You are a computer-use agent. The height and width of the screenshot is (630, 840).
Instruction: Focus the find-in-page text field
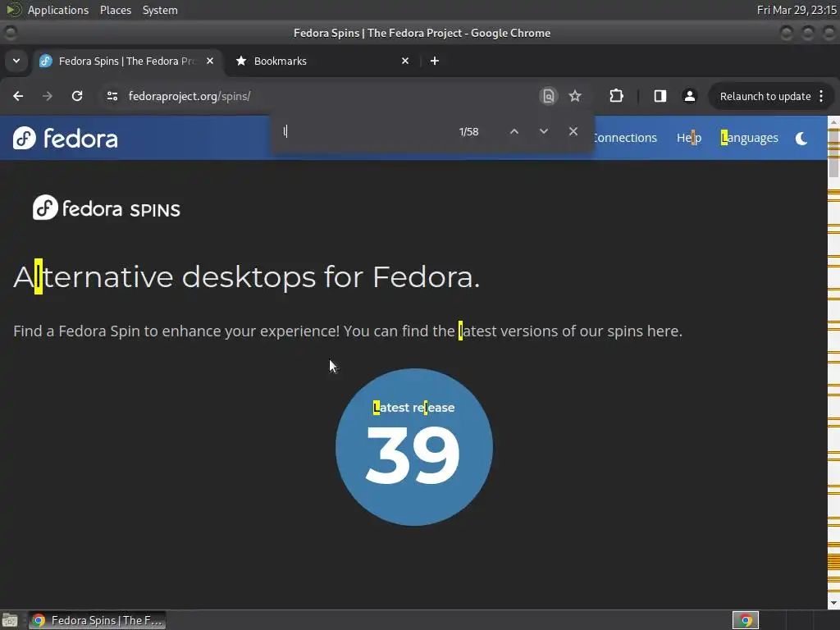coord(366,131)
